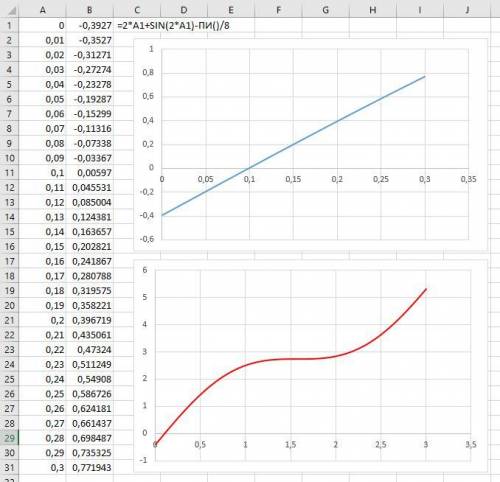Select the lower chart's vertical axis labels
Viewport: 500px width, 482px height.
(145, 365)
